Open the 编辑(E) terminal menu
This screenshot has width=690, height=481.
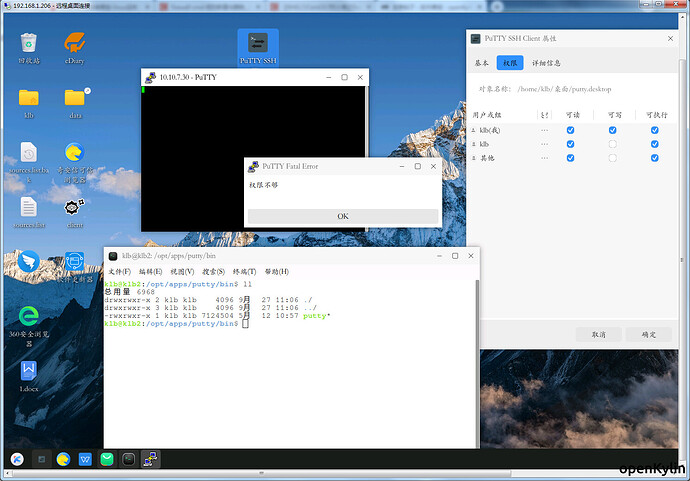pos(150,272)
